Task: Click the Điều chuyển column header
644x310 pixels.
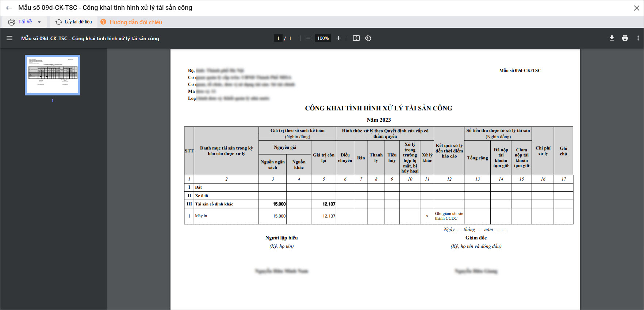Action: 345,158
